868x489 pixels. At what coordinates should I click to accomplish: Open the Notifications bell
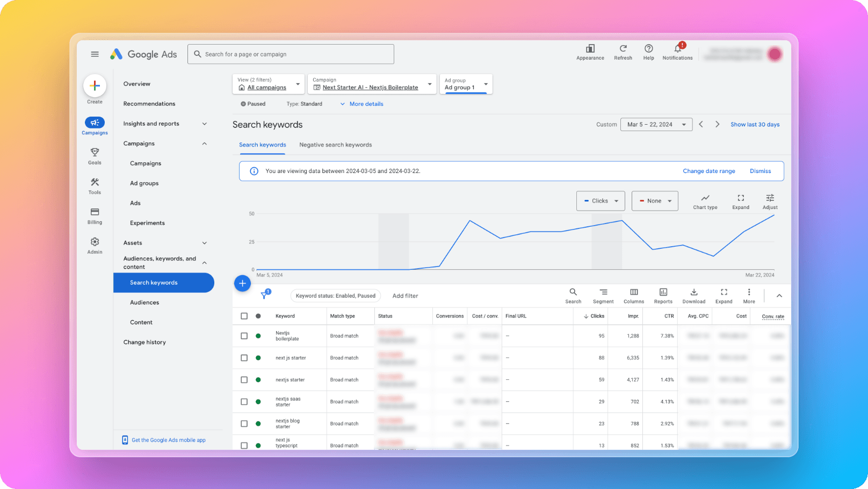click(677, 48)
